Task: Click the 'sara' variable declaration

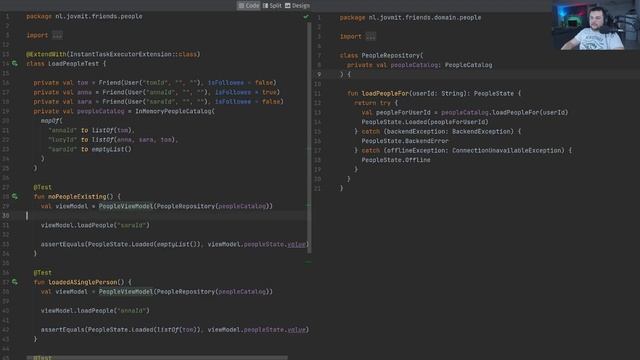Action: [84, 101]
